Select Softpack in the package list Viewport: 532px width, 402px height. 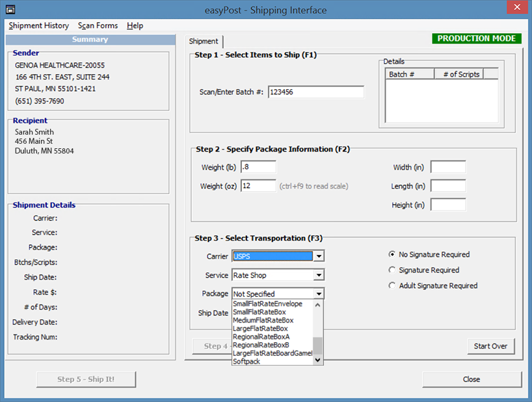(246, 361)
